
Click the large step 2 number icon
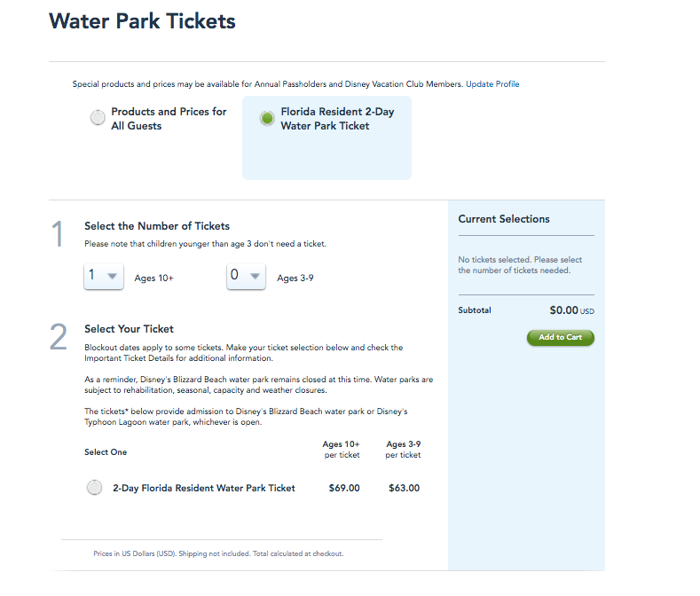click(59, 338)
